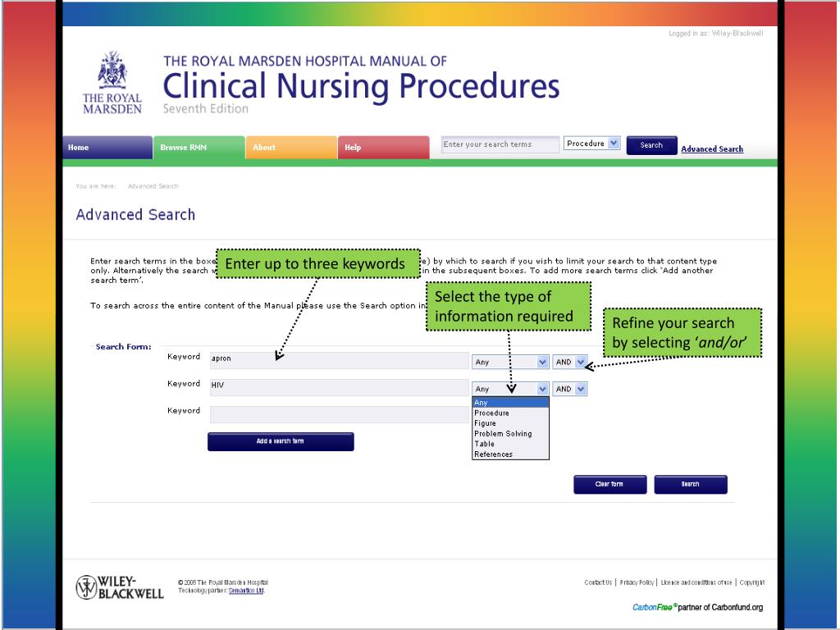Image resolution: width=840 pixels, height=630 pixels.
Task: Click the first keyword field containing apron
Action: [339, 361]
